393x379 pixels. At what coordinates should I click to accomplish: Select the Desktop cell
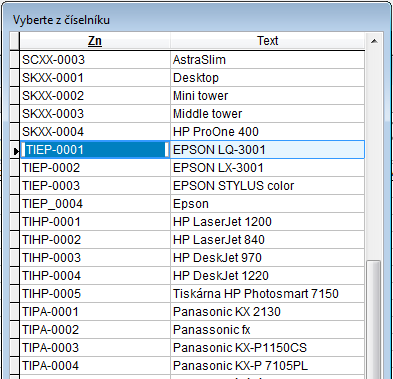(x=267, y=78)
